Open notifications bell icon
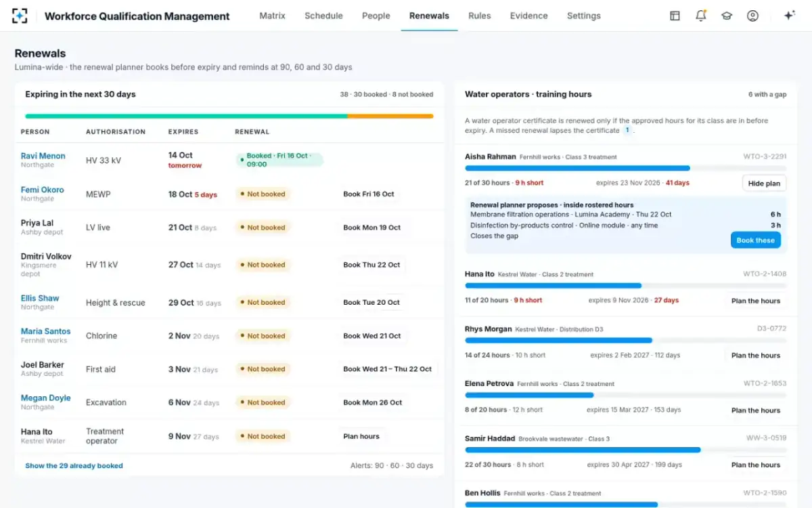This screenshot has width=812, height=508. (x=701, y=16)
